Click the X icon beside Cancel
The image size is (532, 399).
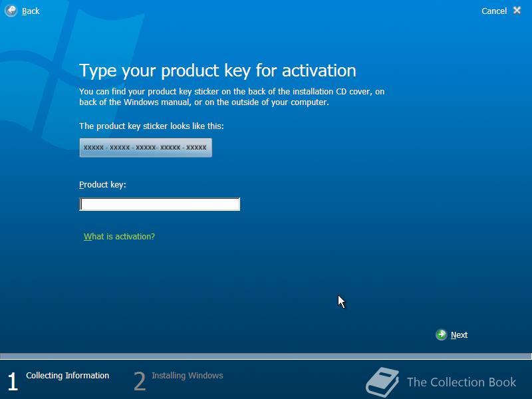pyautogui.click(x=517, y=11)
